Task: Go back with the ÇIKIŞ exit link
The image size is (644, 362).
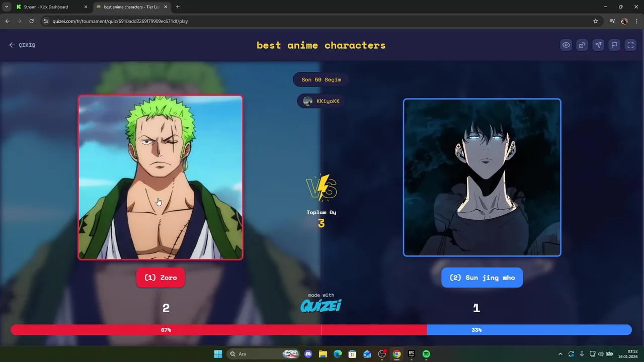Action: 22,45
